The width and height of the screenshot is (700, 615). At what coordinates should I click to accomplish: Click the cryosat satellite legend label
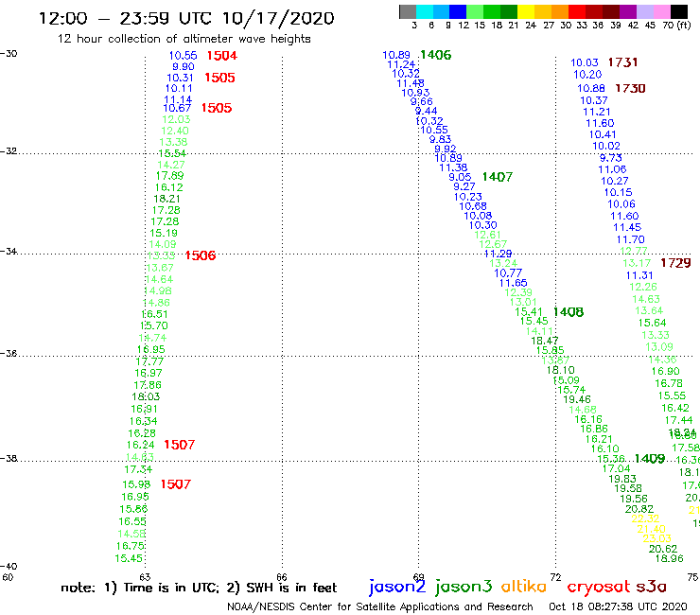599,588
